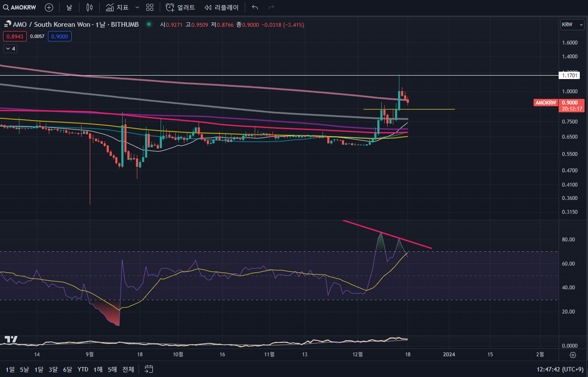Create an alert with 얼러트

click(180, 7)
